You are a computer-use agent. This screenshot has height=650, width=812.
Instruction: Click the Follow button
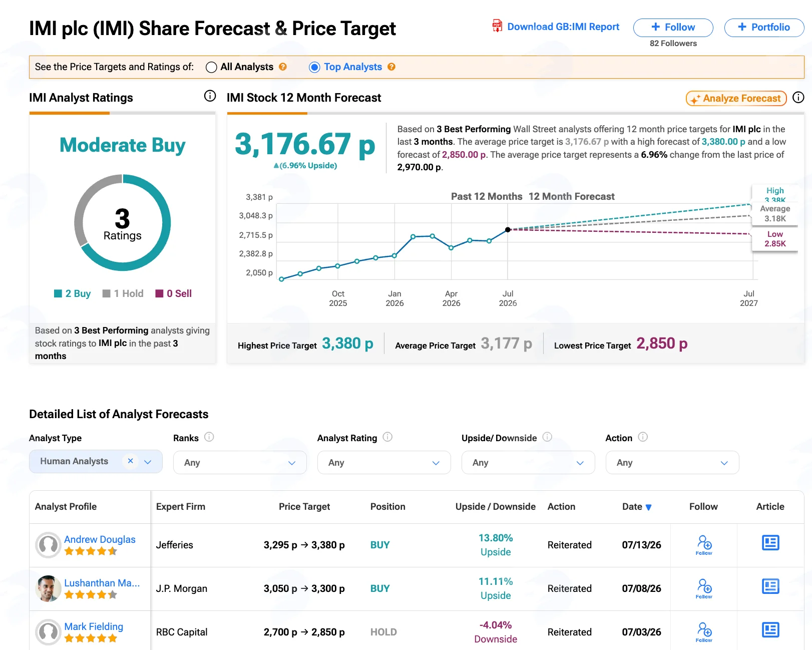click(673, 28)
